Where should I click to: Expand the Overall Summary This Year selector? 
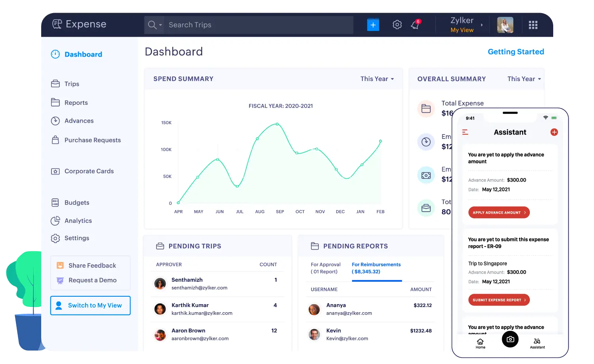(524, 79)
